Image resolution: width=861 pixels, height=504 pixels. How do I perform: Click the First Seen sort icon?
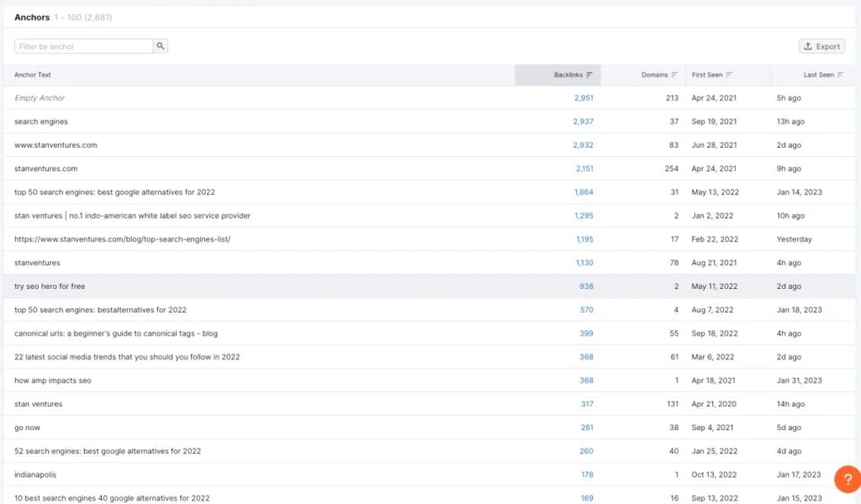coord(729,75)
